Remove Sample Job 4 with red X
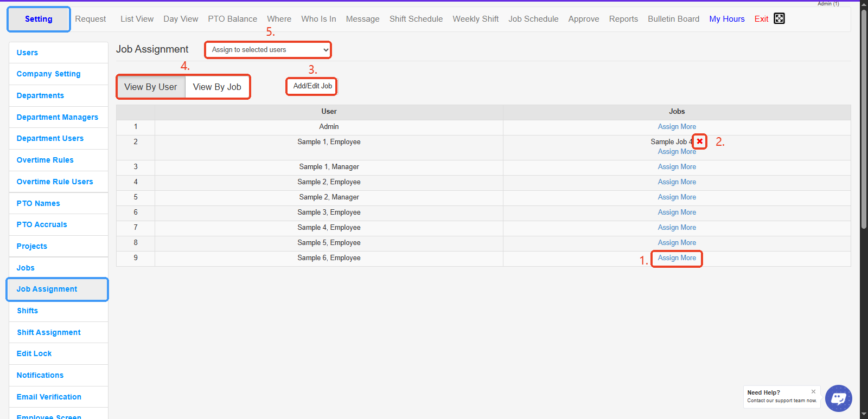Viewport: 868px width, 419px height. point(700,141)
